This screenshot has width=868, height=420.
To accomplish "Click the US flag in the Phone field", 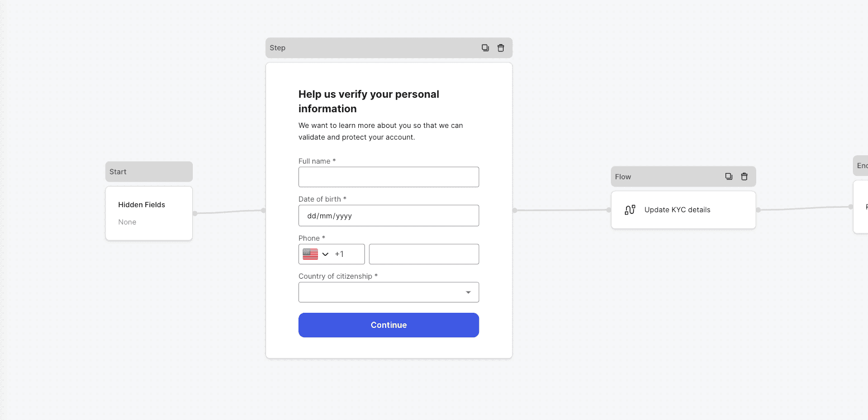I will (x=310, y=254).
